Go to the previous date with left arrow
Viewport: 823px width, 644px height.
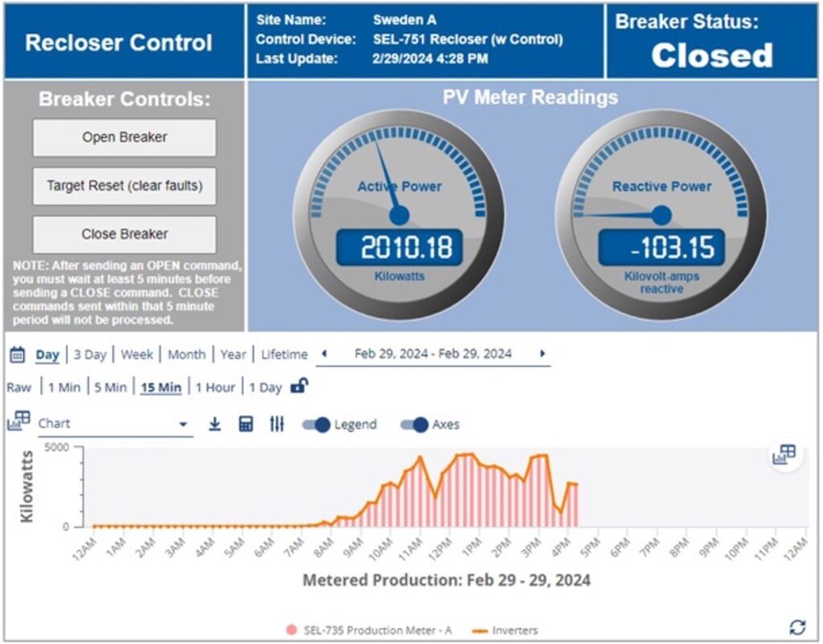[324, 354]
